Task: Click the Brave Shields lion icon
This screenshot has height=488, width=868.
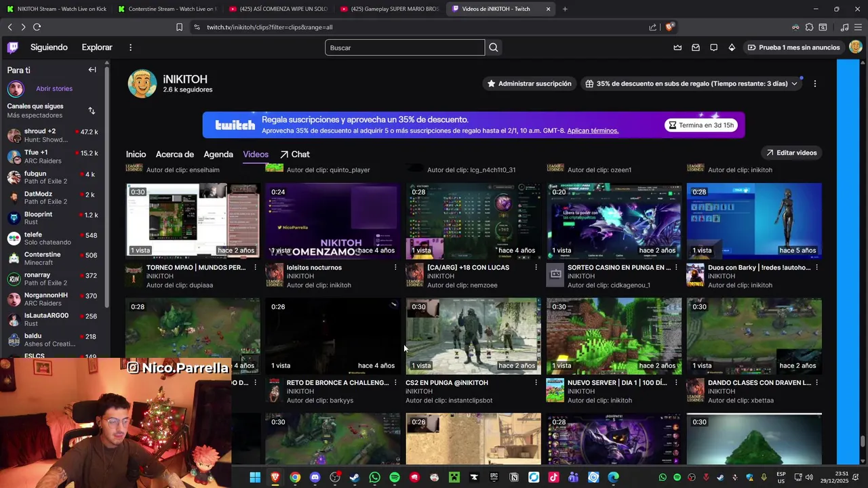Action: 669,27
